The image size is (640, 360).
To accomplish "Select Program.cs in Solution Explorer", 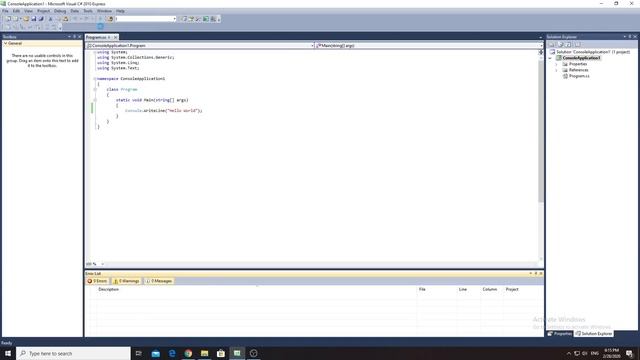I will [x=576, y=76].
